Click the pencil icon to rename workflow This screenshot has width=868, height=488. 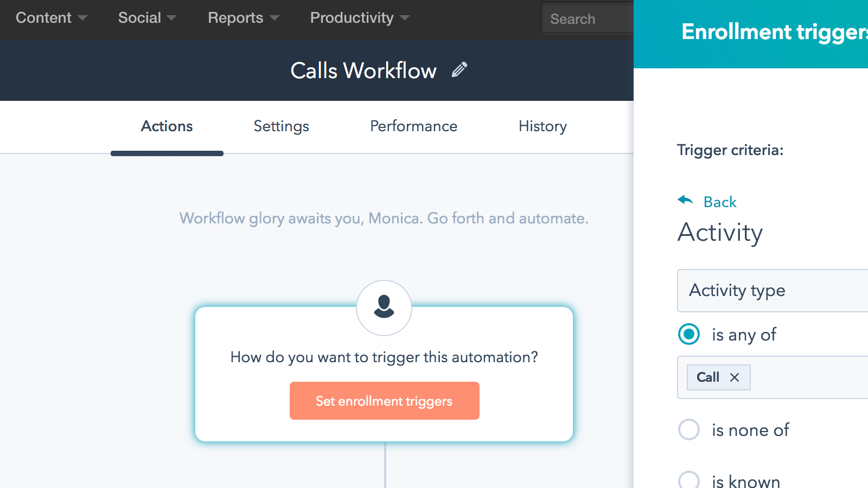[459, 70]
